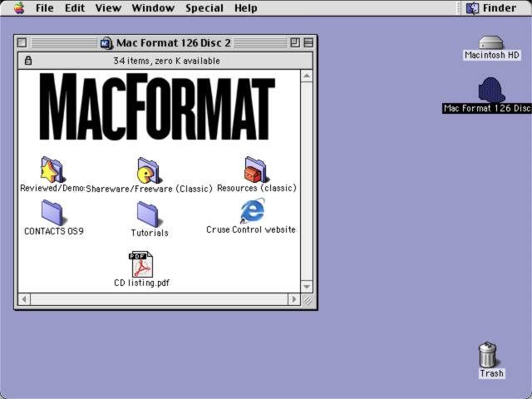Click the 'Mac Format 126 Disc 2' window title

tap(174, 43)
